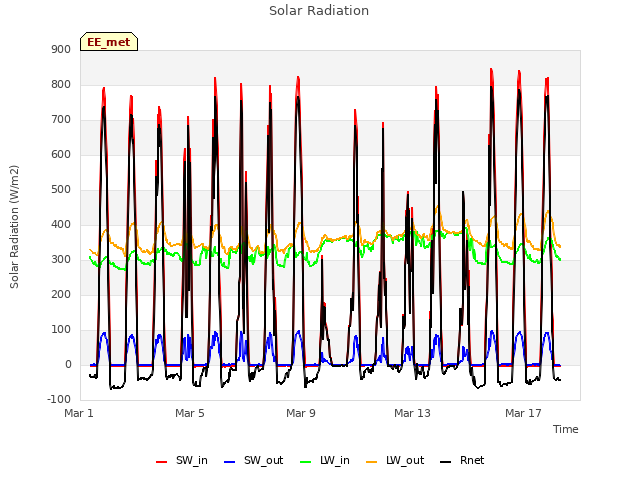Click the red SW_in legend marker
Viewport: 640px width, 480px height.
point(162,462)
